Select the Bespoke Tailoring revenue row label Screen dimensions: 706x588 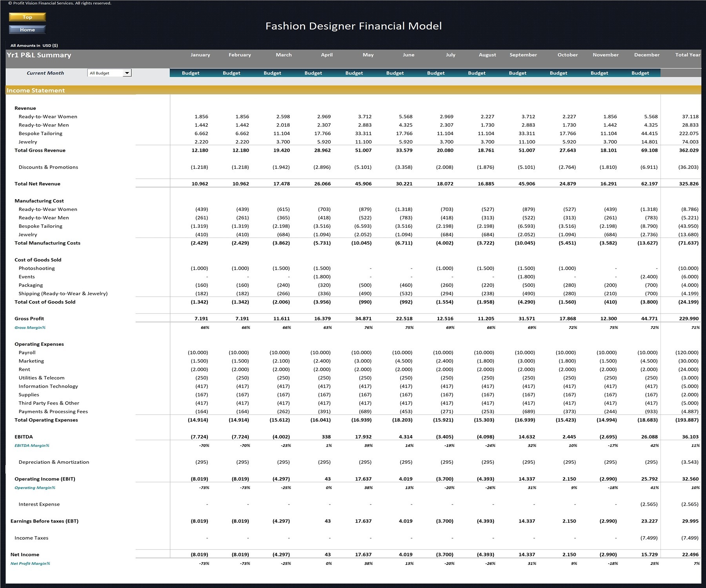point(40,133)
